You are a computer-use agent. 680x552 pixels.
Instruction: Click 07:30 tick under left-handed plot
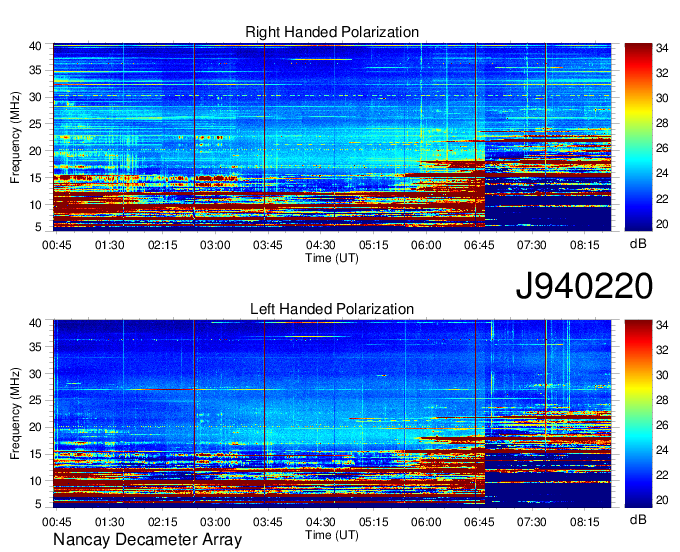(x=532, y=522)
